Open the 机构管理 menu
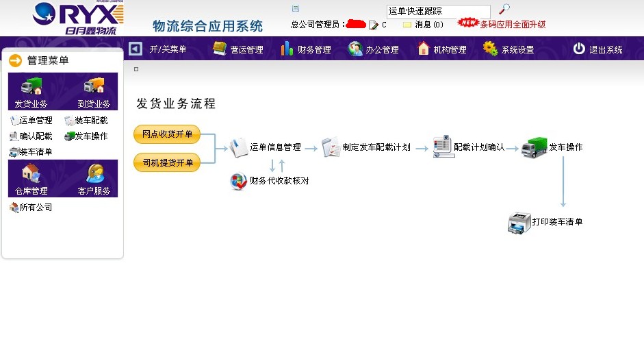 (441, 49)
